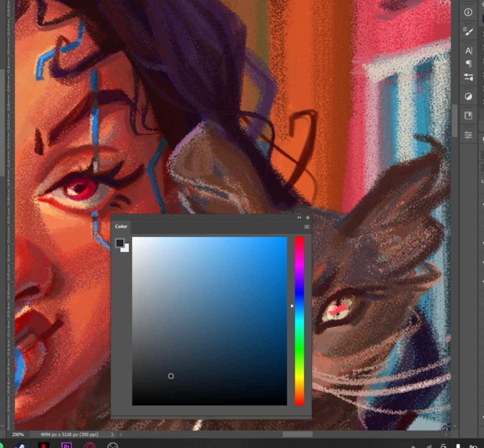Click the canvas vertical scrollbar thumb

(455, 121)
